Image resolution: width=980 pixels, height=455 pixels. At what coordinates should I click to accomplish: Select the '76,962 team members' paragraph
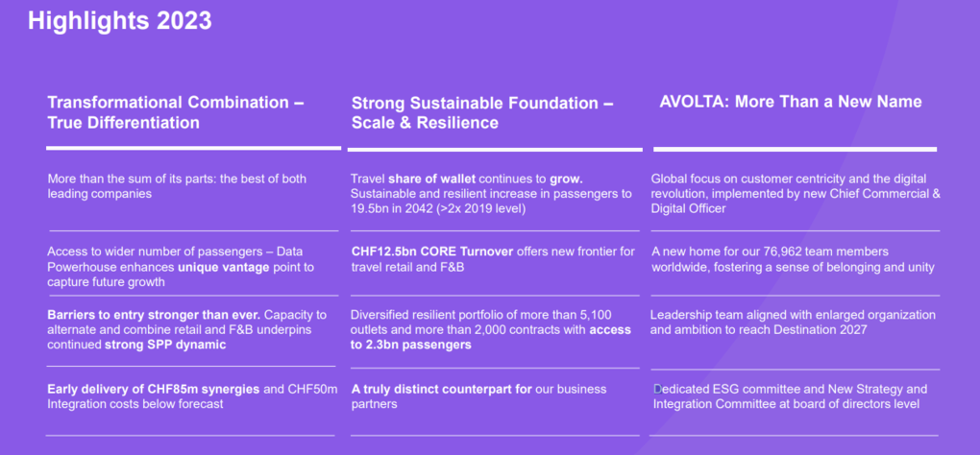793,259
